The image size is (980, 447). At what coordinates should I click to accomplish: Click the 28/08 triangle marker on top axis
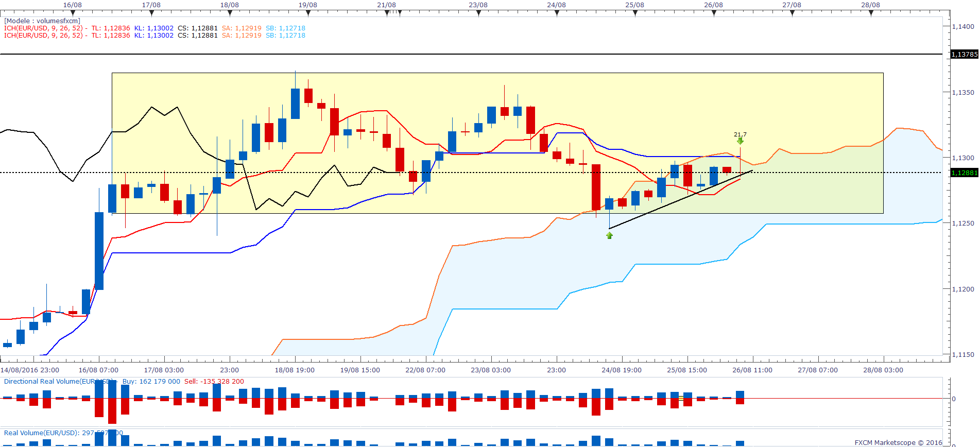click(871, 13)
